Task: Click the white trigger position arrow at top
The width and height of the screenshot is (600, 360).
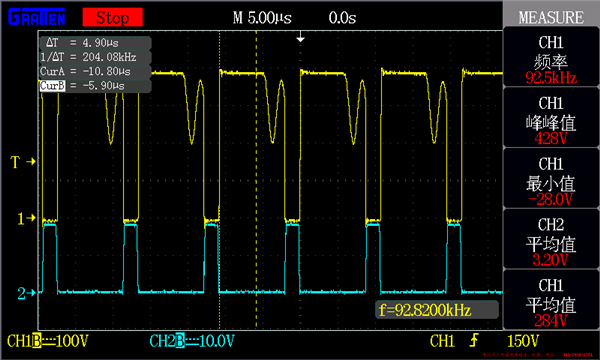Action: click(x=300, y=37)
